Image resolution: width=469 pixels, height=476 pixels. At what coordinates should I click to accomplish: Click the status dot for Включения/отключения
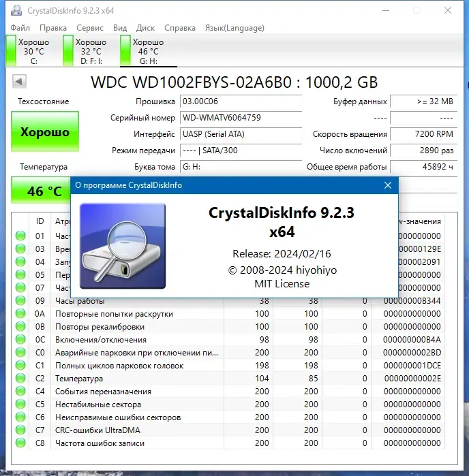(x=20, y=339)
